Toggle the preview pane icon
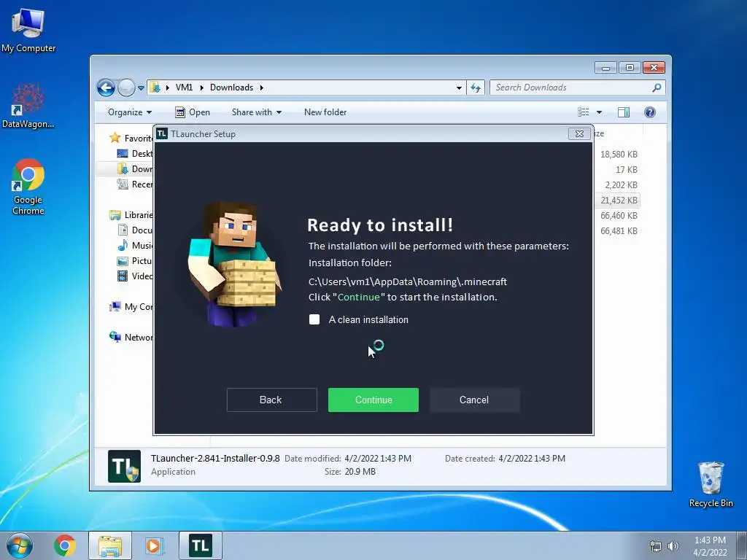 pos(624,112)
